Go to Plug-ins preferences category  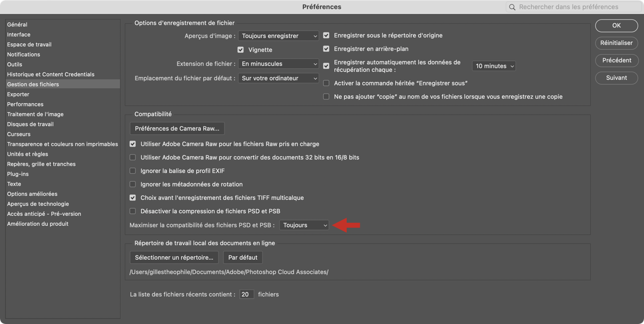tap(17, 174)
